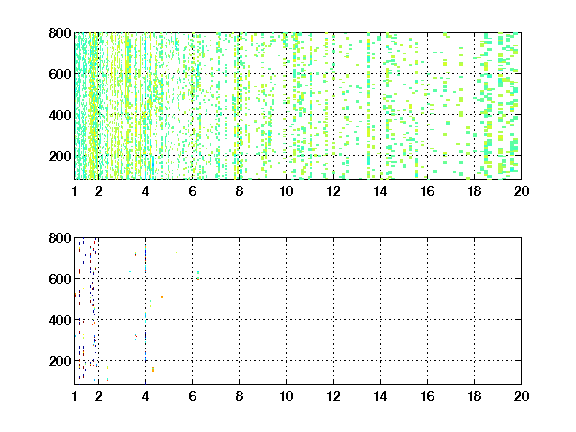Click the dense yellow band near x=2 in top plot
Screen dimensions: 576x432
tap(94, 106)
